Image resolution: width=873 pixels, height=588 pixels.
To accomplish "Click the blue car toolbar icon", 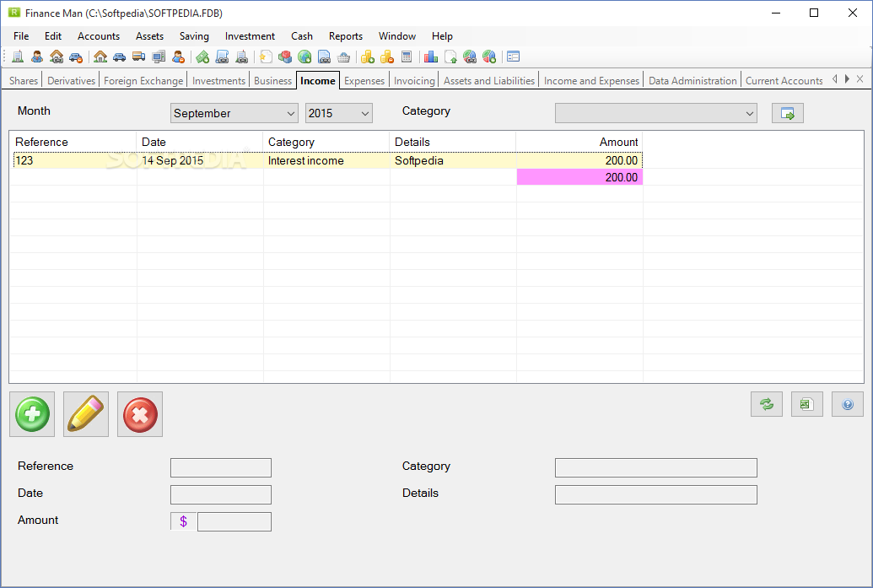I will [x=119, y=57].
